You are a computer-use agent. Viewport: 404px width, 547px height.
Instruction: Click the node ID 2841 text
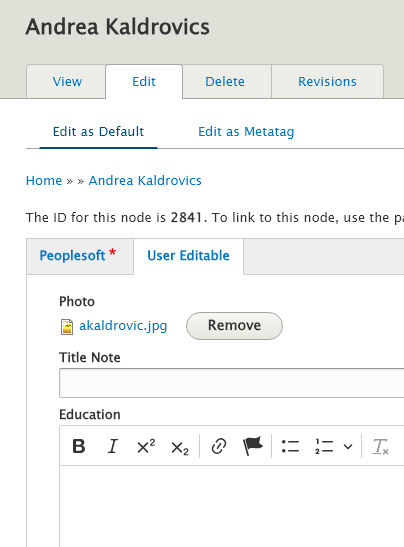187,218
